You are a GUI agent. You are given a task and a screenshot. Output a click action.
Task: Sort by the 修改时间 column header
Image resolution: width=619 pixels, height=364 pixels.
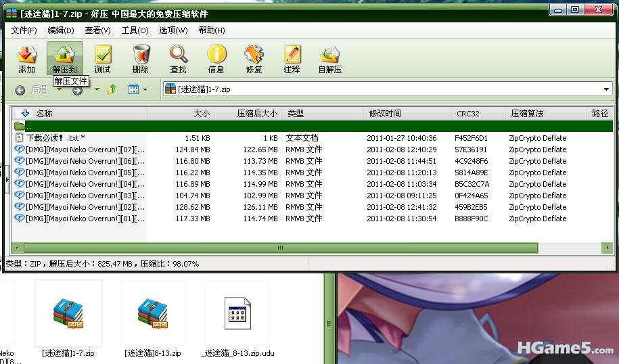click(384, 114)
